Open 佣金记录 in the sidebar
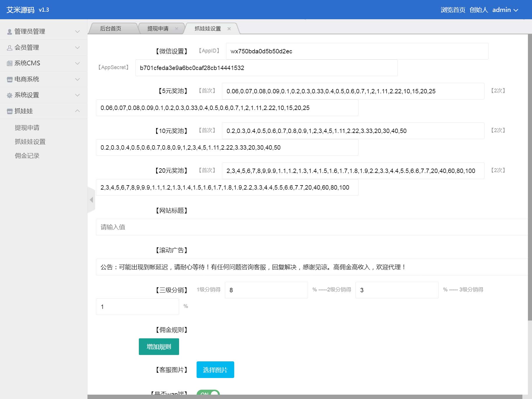Viewport: 532px width, 399px height. 27,156
